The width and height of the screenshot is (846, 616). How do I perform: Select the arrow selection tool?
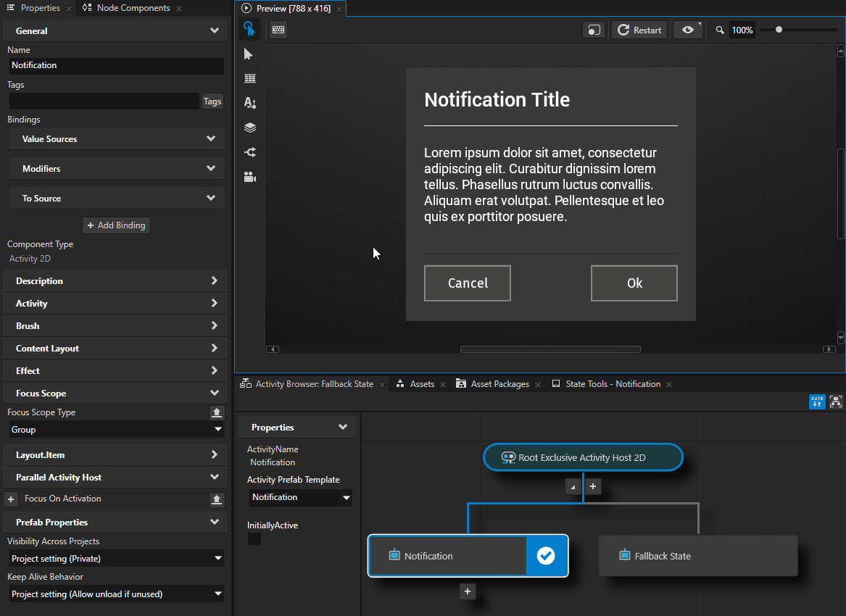click(249, 54)
